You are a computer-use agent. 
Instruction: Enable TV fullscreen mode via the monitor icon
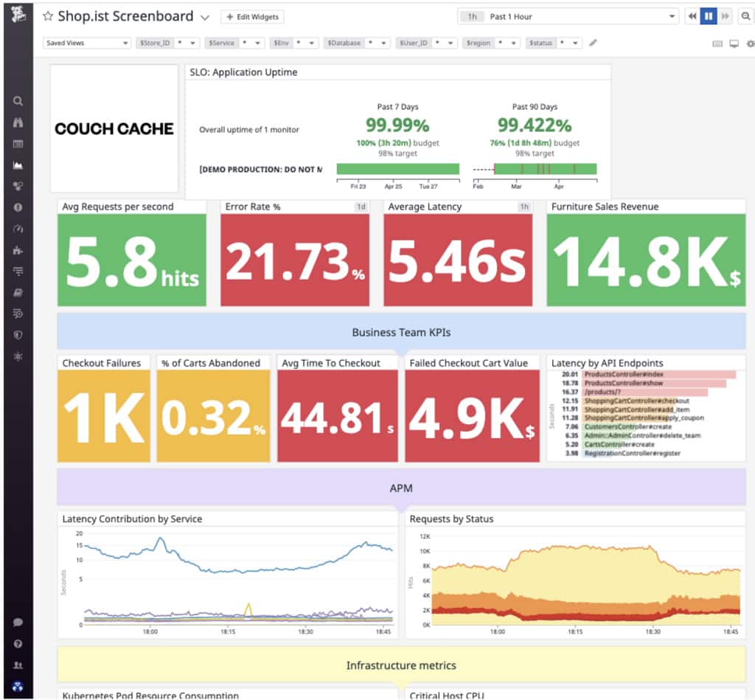tap(733, 43)
